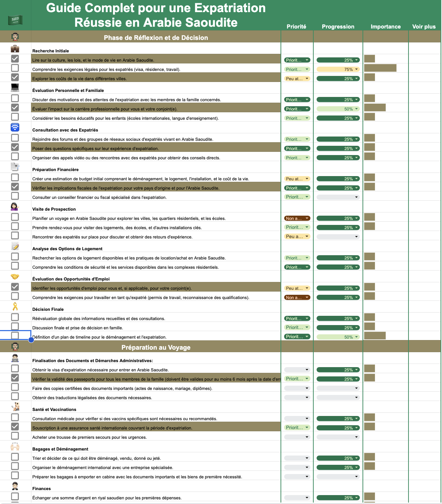Click the 'Priorité' column header
Screen dimensions: 442x504
297,26
